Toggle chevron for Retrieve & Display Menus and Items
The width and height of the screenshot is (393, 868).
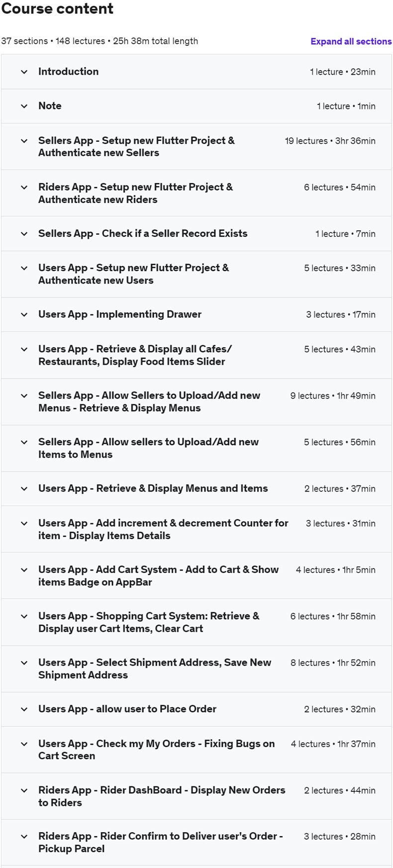pos(24,488)
